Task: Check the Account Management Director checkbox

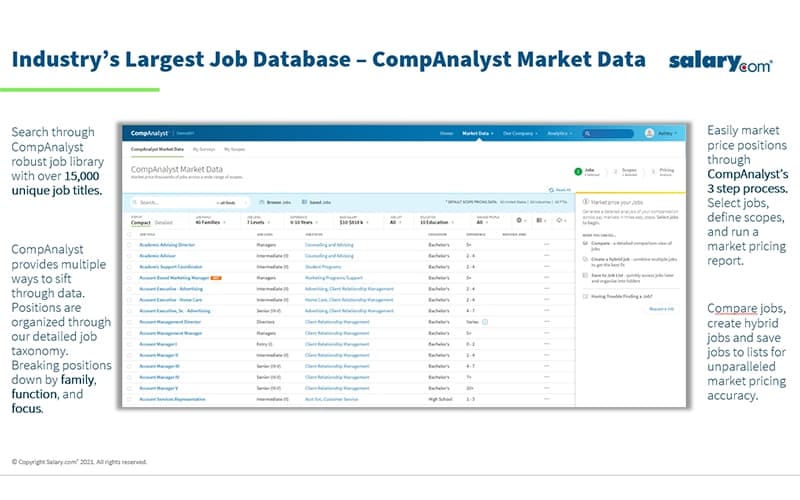Action: pos(129,322)
